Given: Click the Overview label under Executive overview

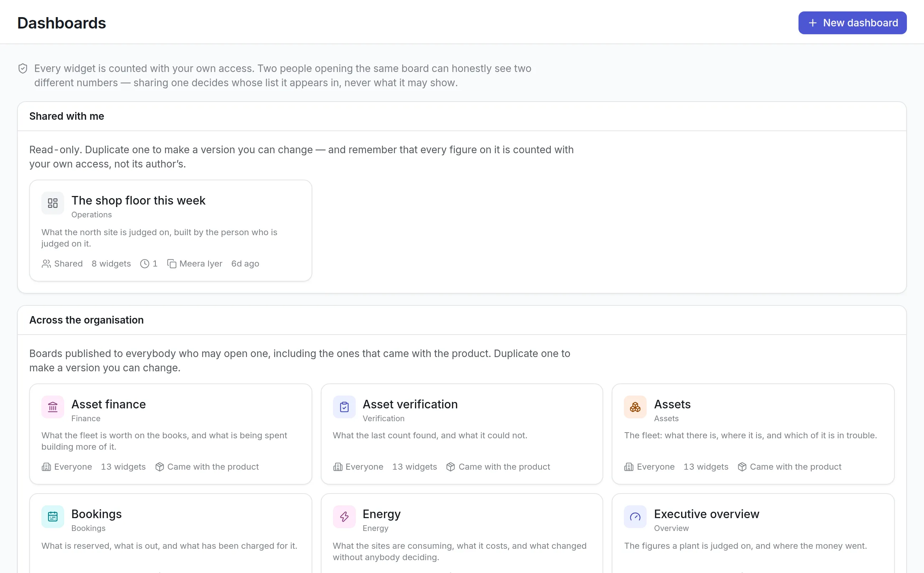Looking at the screenshot, I should [671, 528].
